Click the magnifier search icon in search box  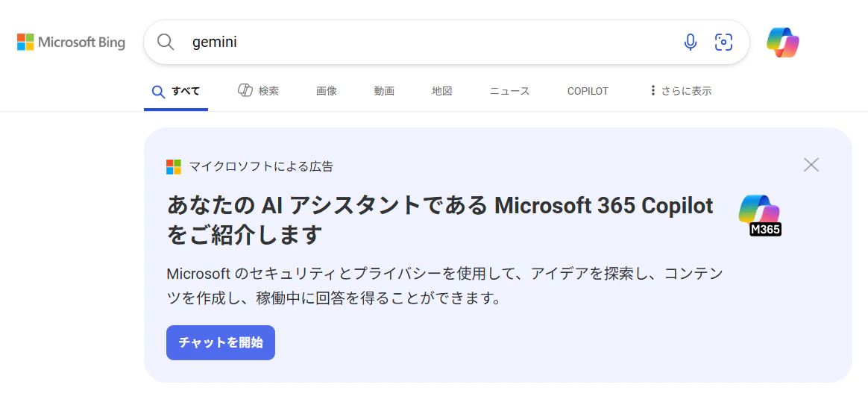coord(166,42)
